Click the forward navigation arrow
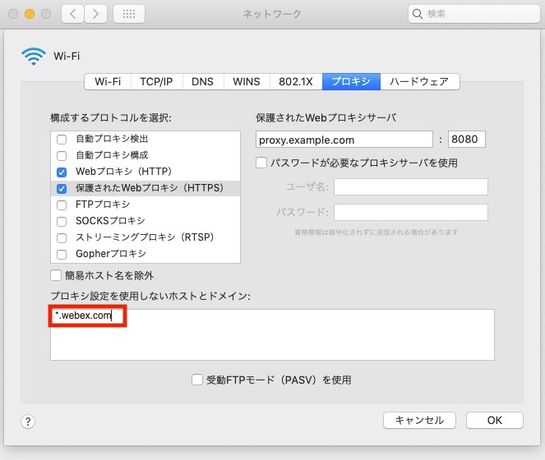Screen dimensions: 545x460 click(x=96, y=14)
